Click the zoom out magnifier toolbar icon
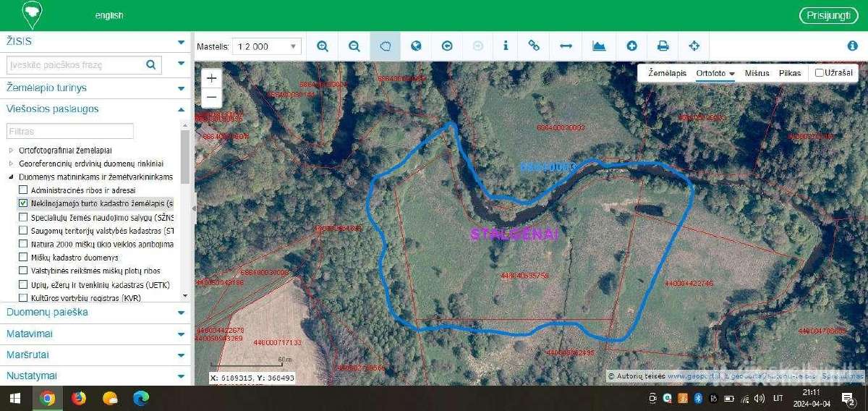 (354, 46)
